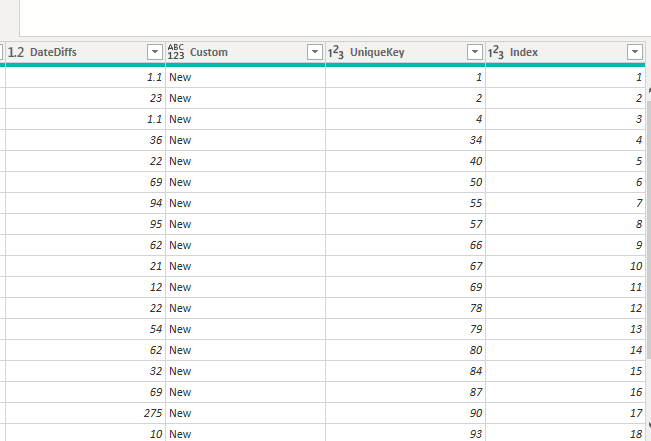Select DateDiffs cell containing 275
The image size is (651, 441).
[x=85, y=412]
